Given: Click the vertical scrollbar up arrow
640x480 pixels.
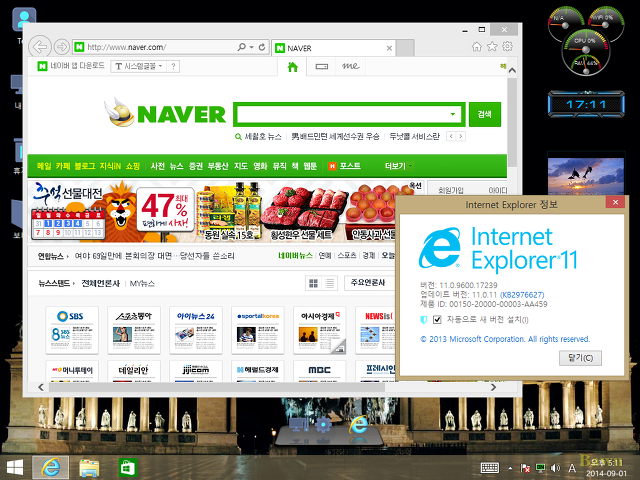Looking at the screenshot, I should 512,70.
